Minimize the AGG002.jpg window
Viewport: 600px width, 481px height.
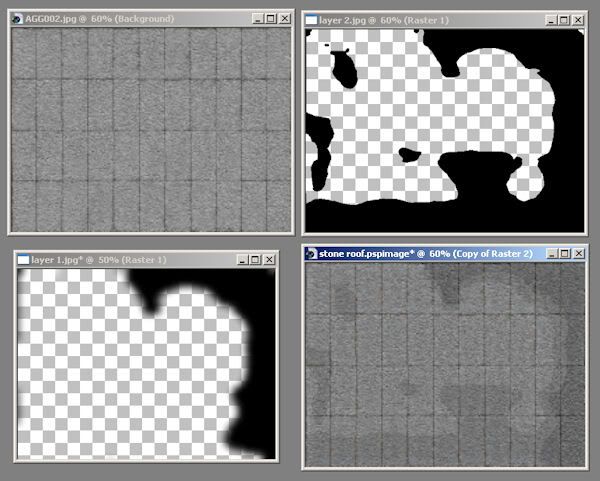click(258, 18)
